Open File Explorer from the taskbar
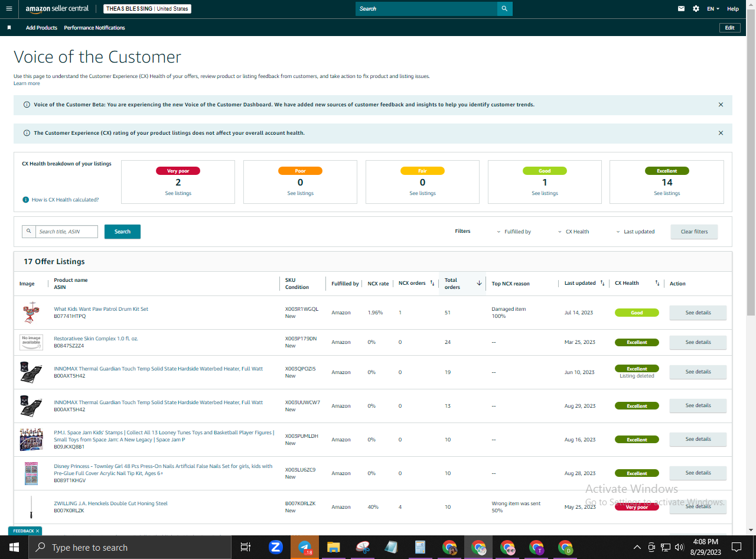This screenshot has height=559, width=756. [334, 547]
